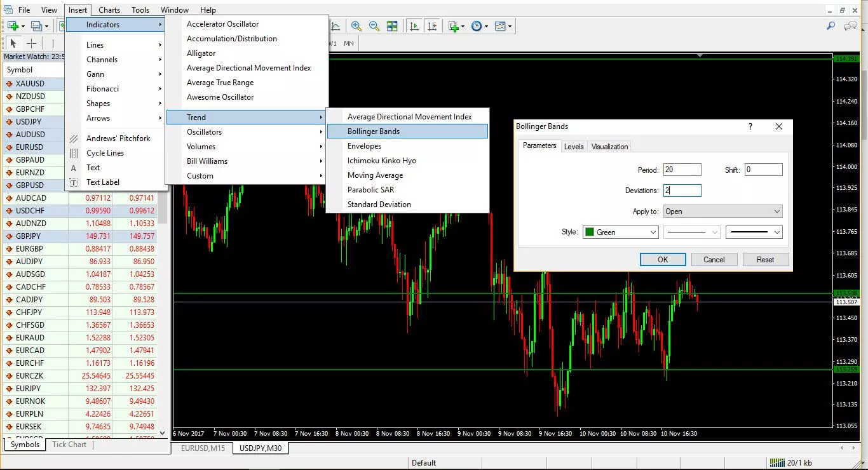The width and height of the screenshot is (868, 470).
Task: Open the Apply to dropdown
Action: click(x=722, y=211)
